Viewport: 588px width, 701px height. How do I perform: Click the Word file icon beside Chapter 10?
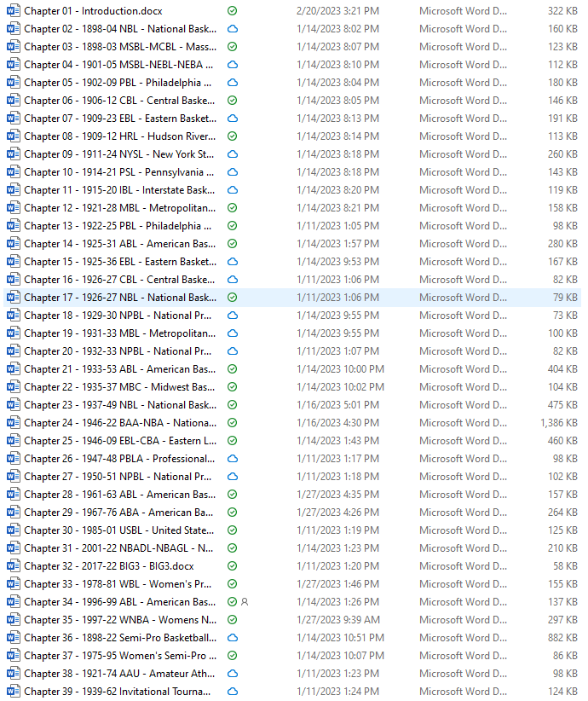[x=14, y=172]
